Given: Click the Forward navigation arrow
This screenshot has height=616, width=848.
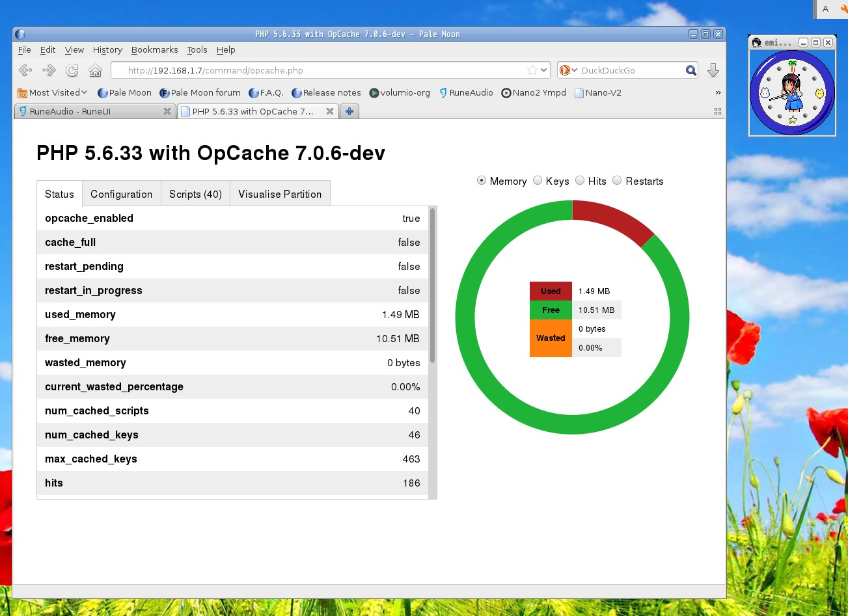Looking at the screenshot, I should (49, 70).
